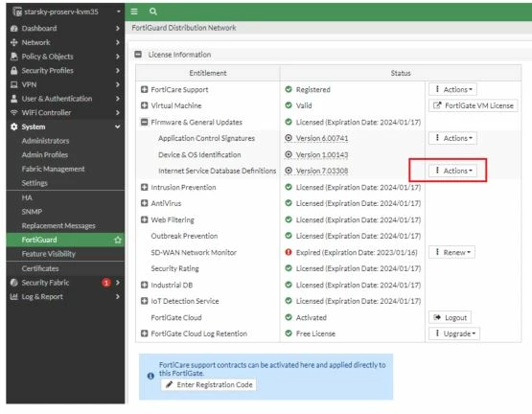Expand the Virtual Machine row

point(144,105)
